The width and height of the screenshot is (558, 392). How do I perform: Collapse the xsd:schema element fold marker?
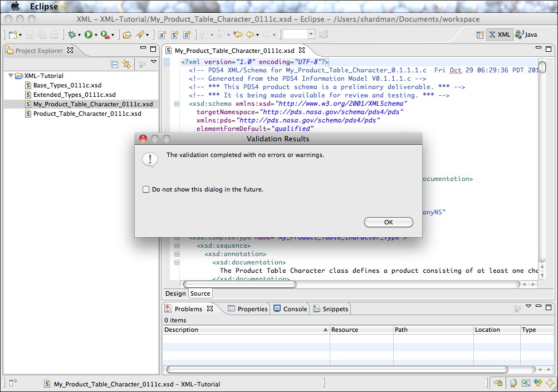[177, 104]
